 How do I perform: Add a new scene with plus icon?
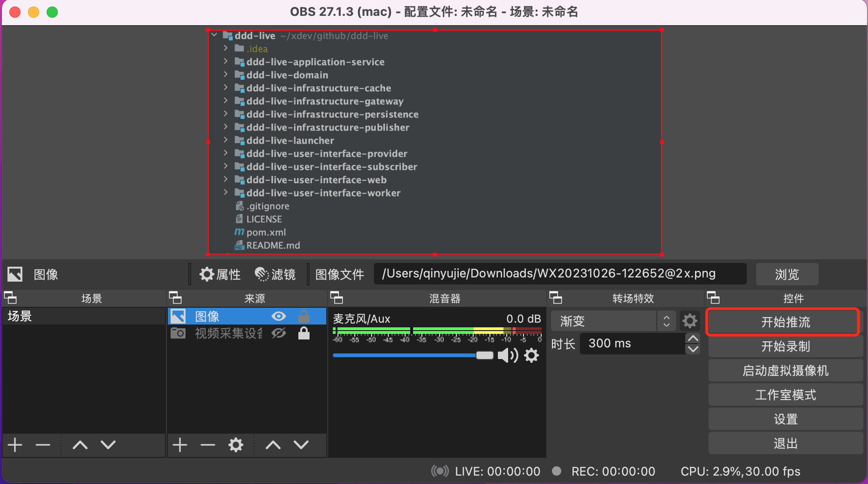point(15,445)
